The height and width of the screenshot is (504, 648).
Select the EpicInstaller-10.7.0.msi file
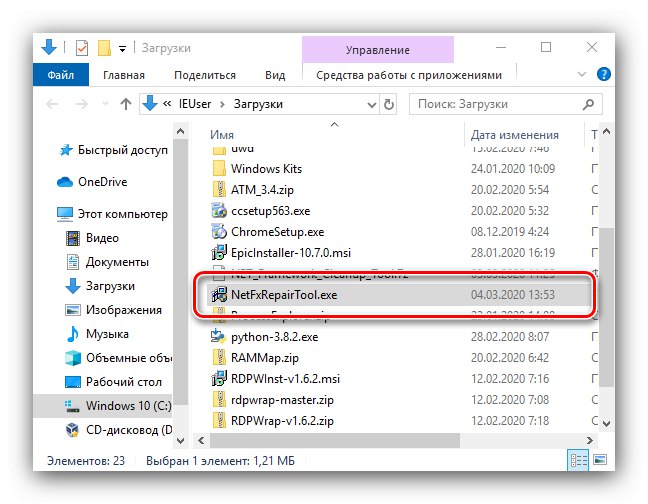tap(291, 253)
